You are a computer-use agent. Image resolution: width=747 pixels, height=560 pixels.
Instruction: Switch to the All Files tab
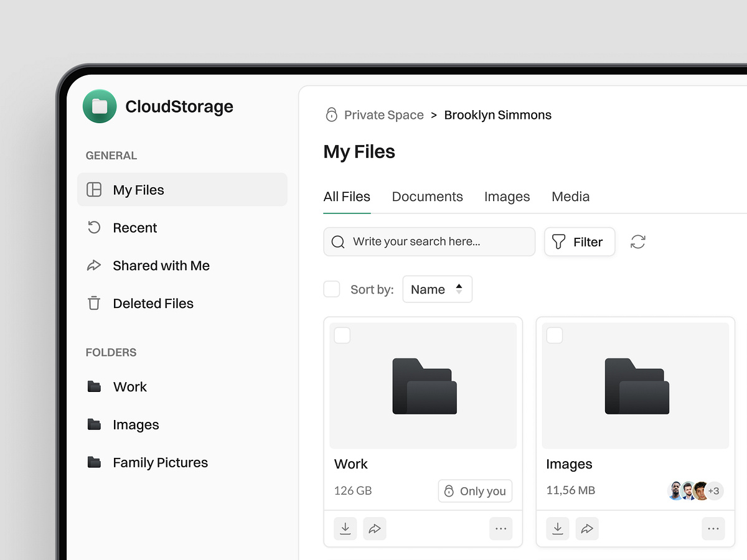(x=347, y=197)
